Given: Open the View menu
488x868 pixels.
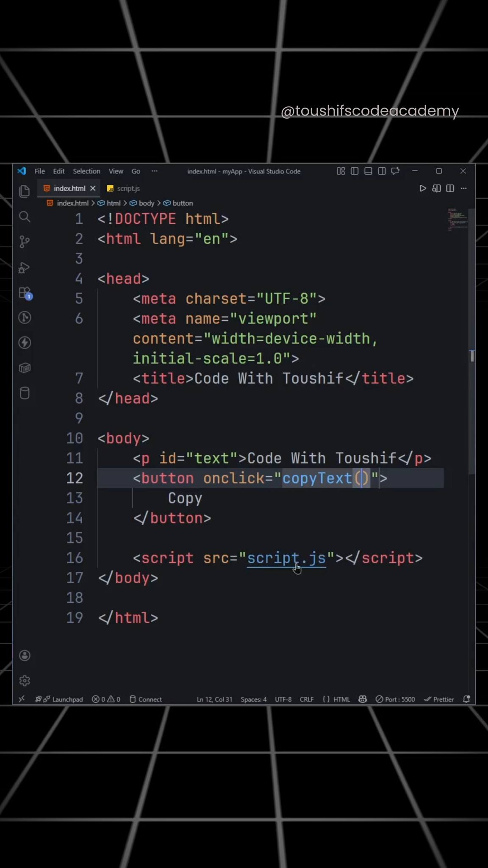Looking at the screenshot, I should pos(116,171).
